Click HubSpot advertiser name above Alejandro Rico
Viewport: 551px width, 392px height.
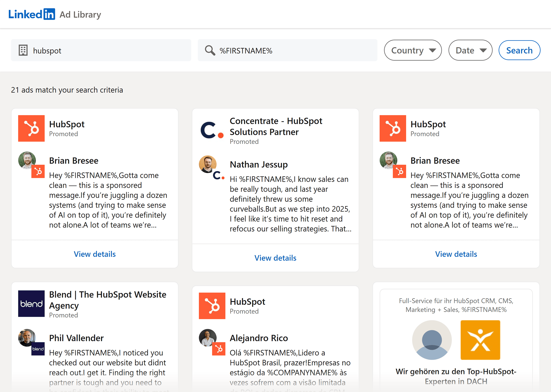pos(248,302)
